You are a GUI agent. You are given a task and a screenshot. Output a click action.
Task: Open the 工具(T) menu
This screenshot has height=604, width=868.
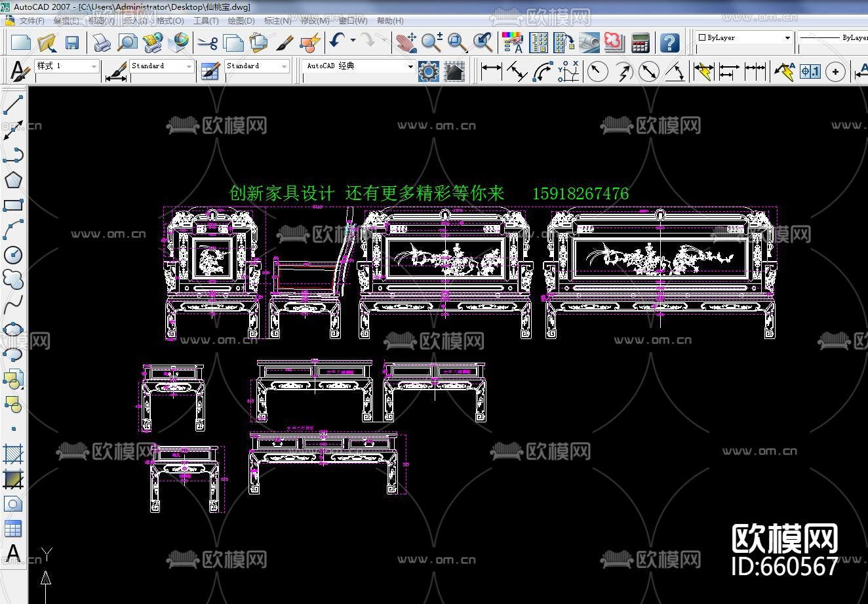[x=206, y=21]
